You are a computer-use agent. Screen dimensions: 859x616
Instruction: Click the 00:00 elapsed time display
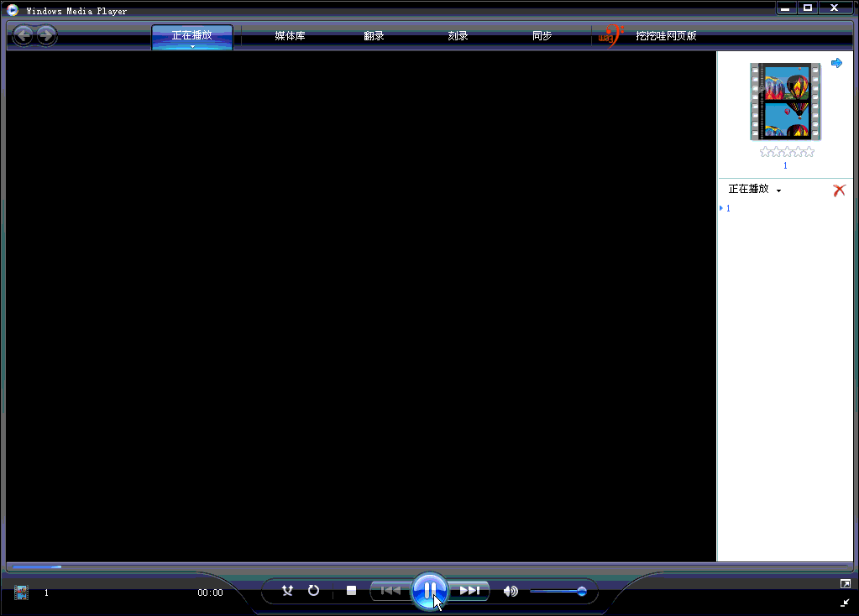(x=211, y=593)
